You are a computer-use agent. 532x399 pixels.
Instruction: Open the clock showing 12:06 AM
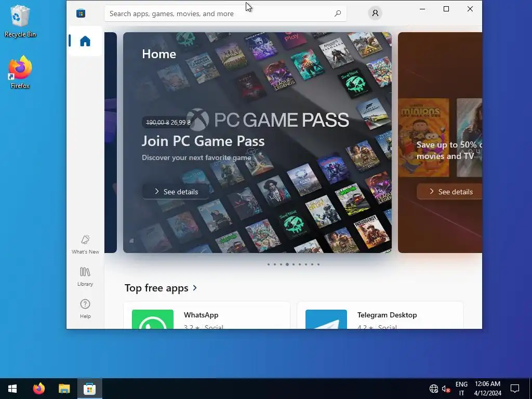click(487, 389)
